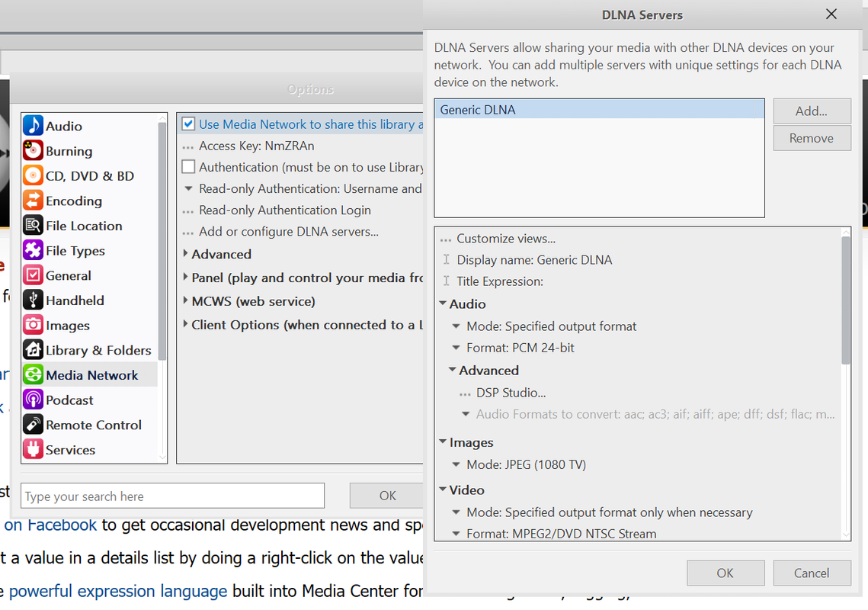Open the Format PCM 24-bit dropdown
The image size is (868, 610).
coord(456,348)
